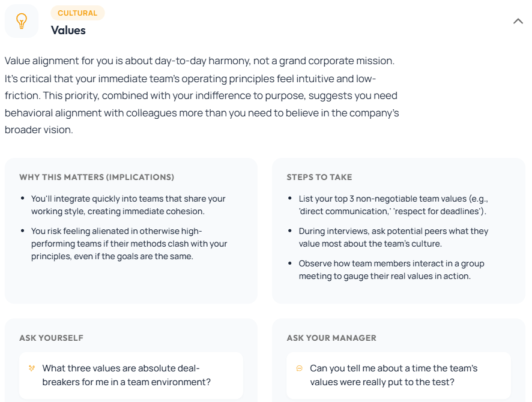Viewport: 532px width, 402px height.
Task: Select the 'During interviews, ask potential peers' step
Action: coord(393,237)
